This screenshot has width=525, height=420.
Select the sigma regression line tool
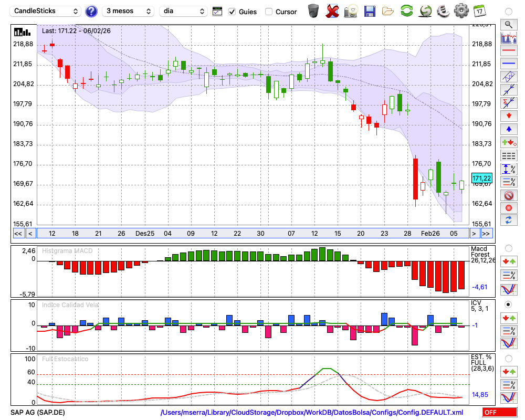(509, 103)
